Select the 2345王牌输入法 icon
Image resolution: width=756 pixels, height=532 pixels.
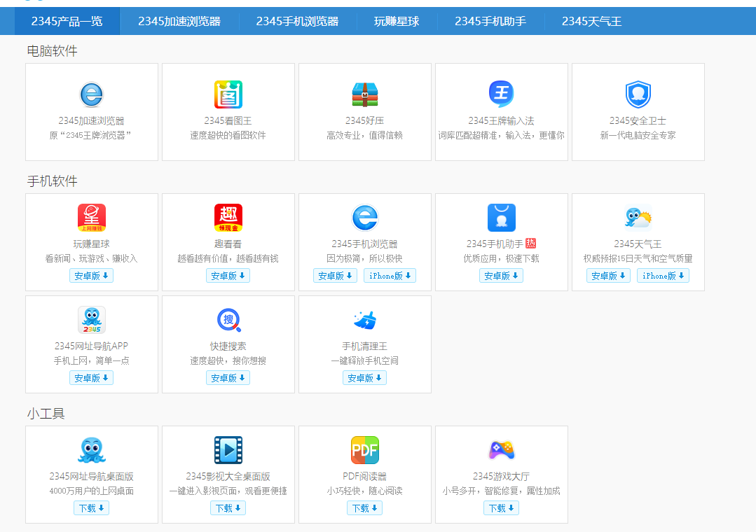[x=501, y=94]
